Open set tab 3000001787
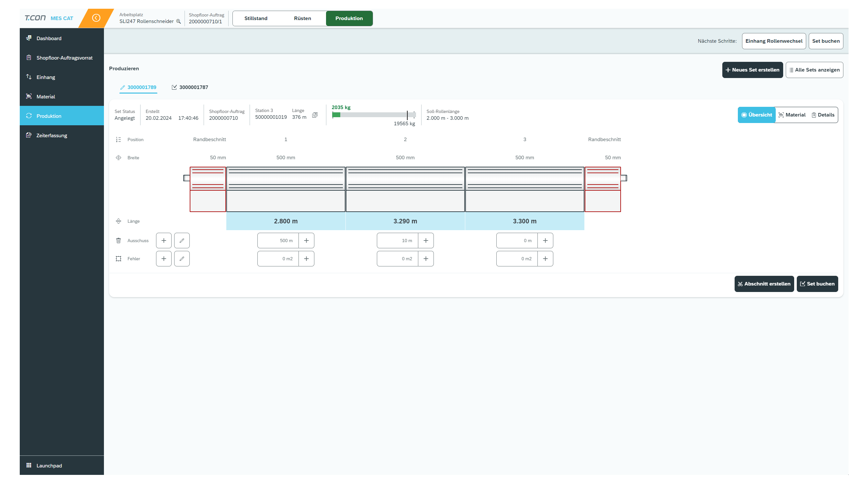 point(190,87)
